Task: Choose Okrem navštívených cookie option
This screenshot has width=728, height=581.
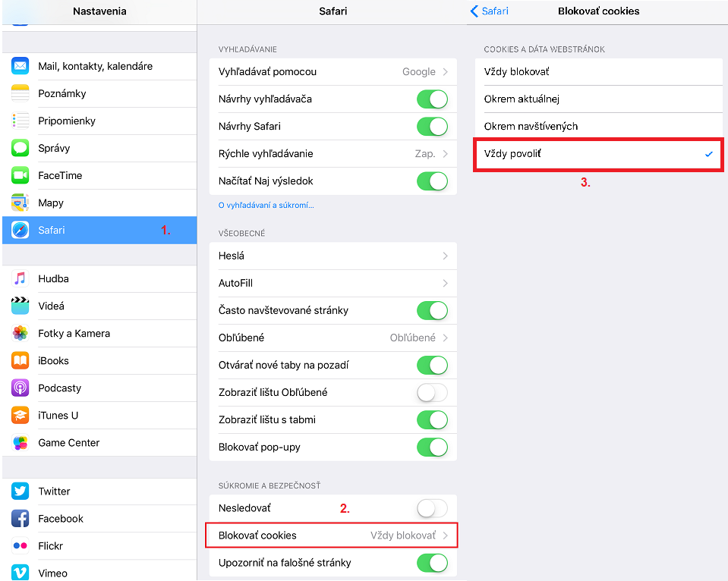Action: (x=598, y=126)
